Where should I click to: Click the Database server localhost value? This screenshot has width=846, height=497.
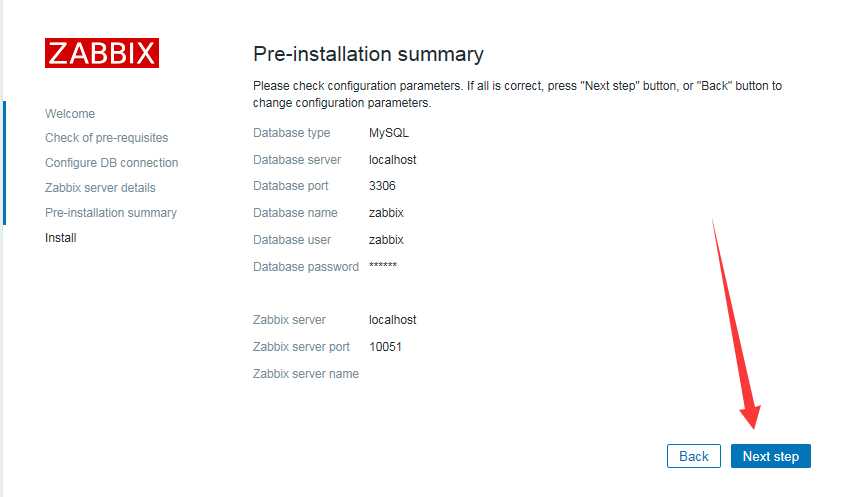point(392,160)
